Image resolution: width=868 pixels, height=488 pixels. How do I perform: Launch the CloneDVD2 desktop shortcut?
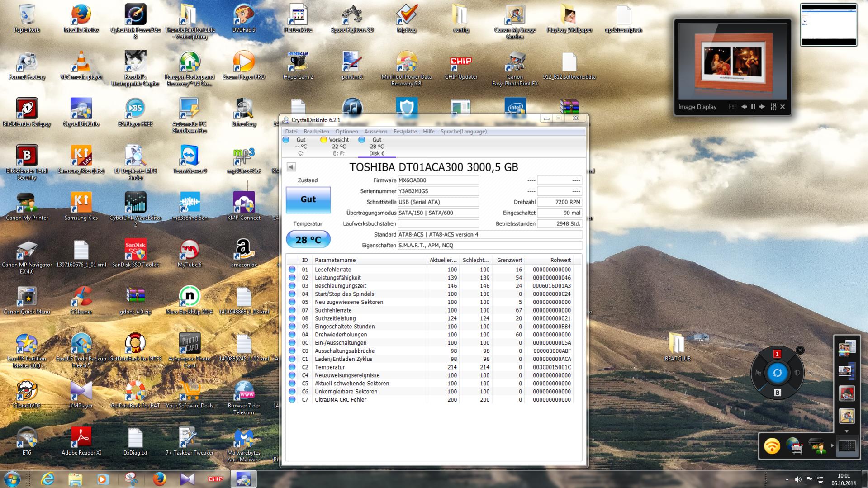click(27, 394)
